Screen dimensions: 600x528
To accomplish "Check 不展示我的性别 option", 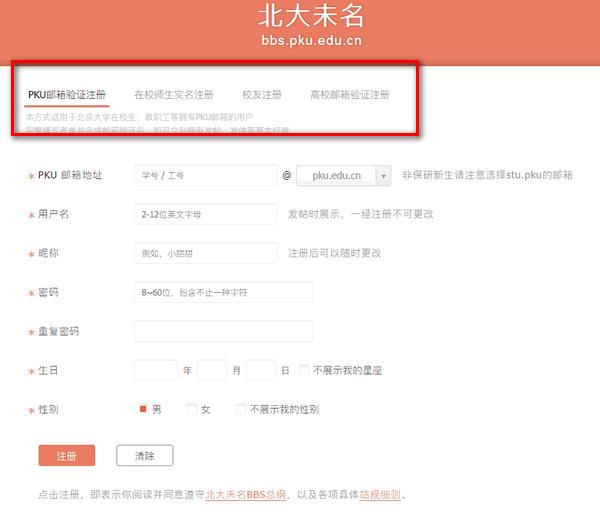I will (x=240, y=409).
